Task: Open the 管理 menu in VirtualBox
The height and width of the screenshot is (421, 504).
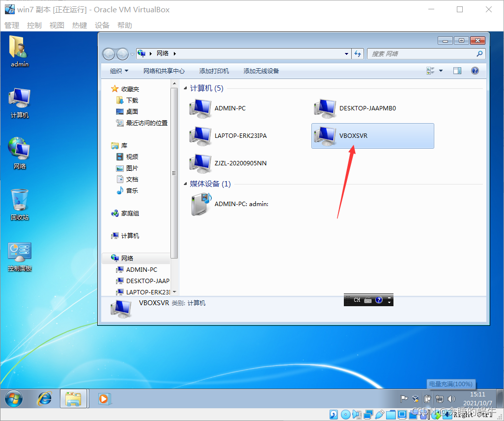Action: [x=12, y=26]
